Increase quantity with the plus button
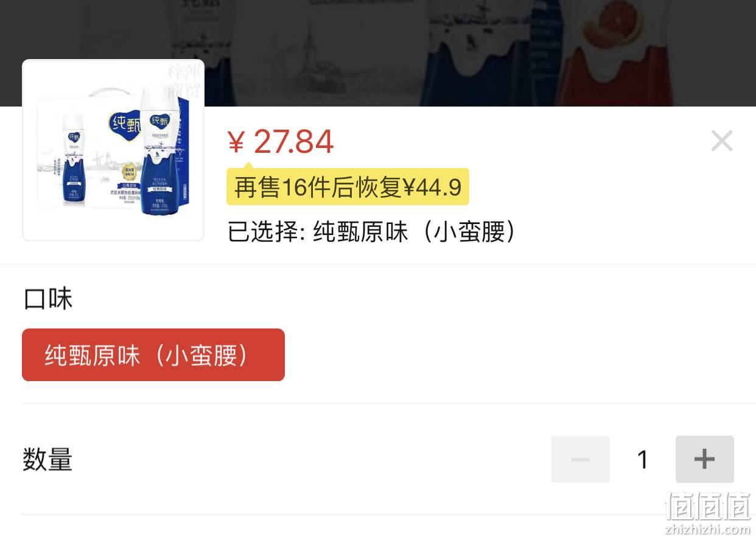This screenshot has width=756, height=540. [704, 459]
